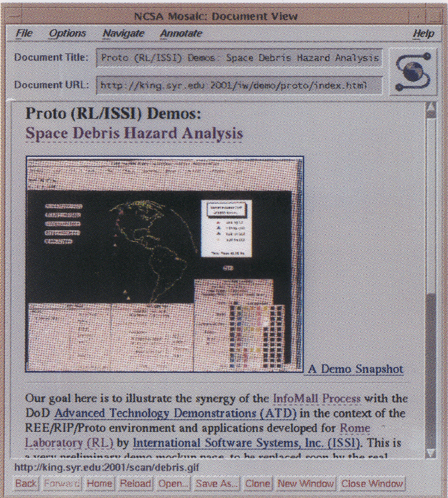This screenshot has width=448, height=498.
Task: Click the Document URL field
Action: (239, 85)
